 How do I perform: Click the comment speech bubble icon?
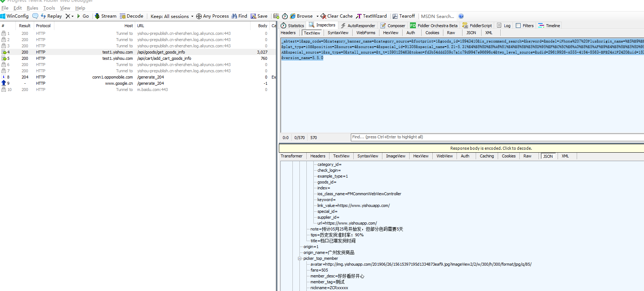[x=35, y=16]
